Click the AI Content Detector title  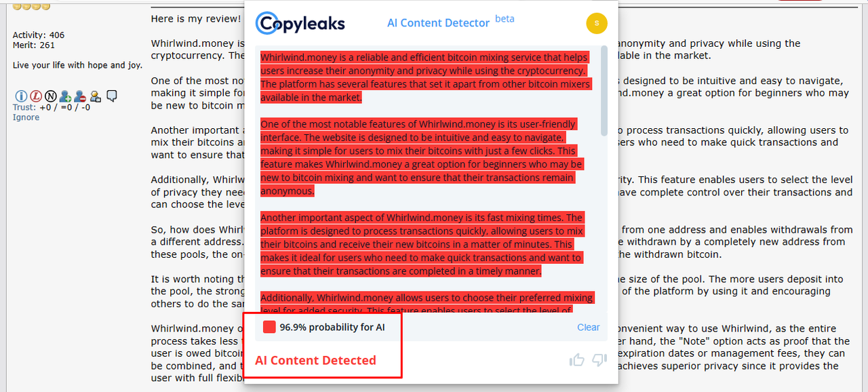pos(438,23)
